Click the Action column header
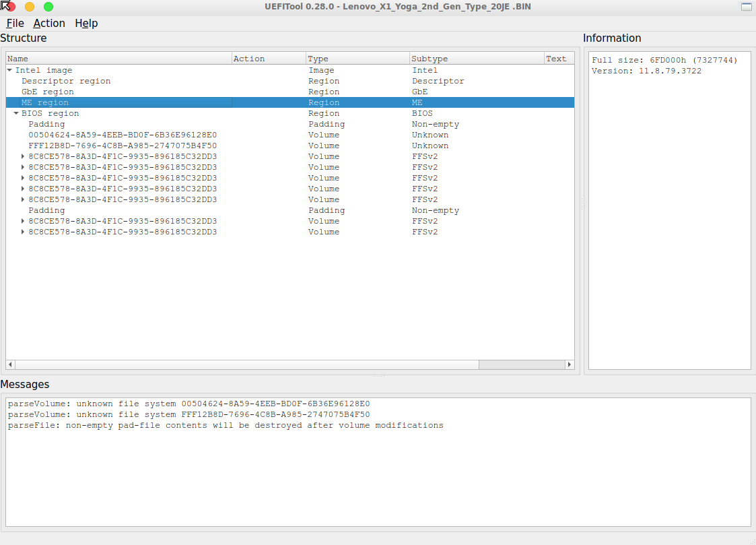 click(x=269, y=59)
